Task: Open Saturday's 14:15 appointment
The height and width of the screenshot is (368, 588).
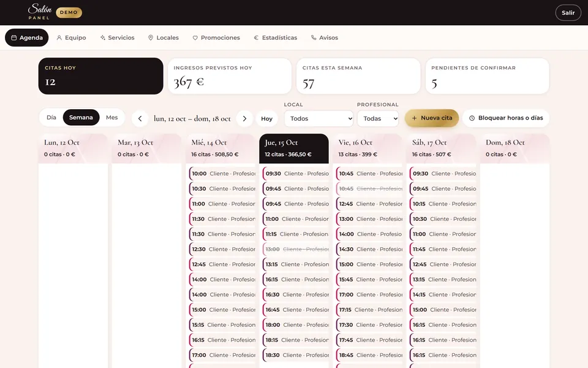Action: coord(443,295)
